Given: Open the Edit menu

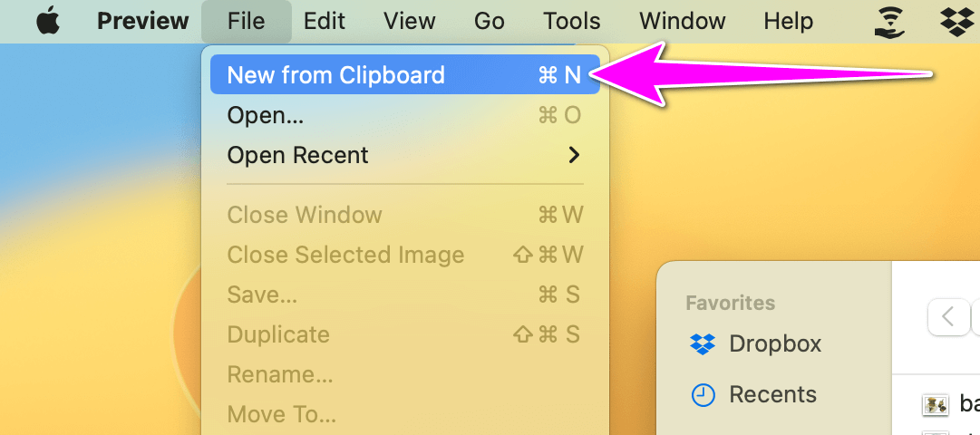Looking at the screenshot, I should click(324, 21).
